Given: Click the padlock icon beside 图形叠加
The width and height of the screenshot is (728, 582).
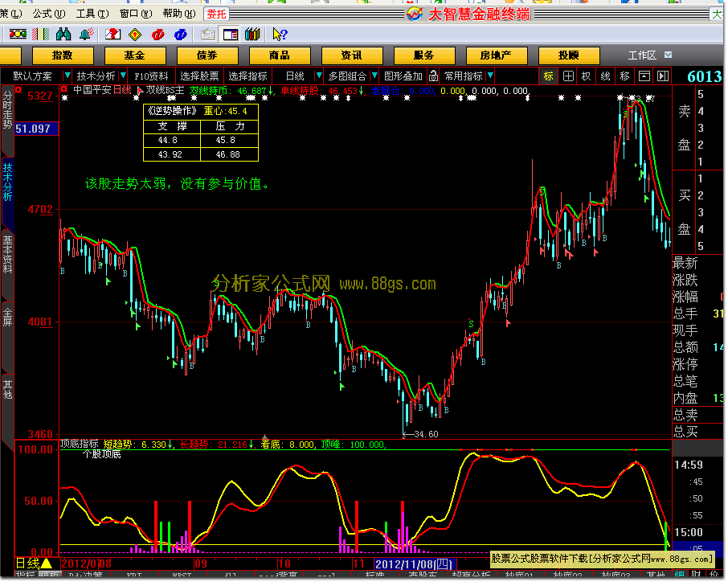Looking at the screenshot, I should (x=433, y=76).
